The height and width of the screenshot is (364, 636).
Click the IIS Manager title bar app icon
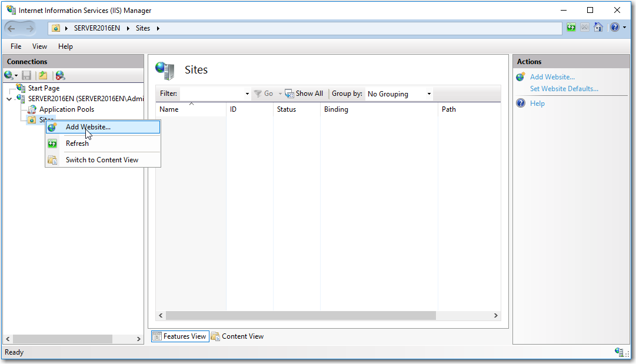[11, 10]
